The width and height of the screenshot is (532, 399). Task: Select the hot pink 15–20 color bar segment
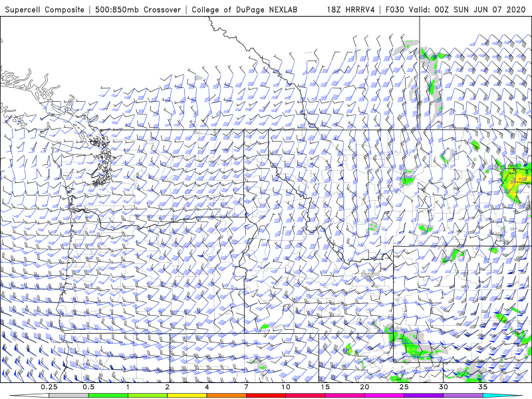click(344, 396)
